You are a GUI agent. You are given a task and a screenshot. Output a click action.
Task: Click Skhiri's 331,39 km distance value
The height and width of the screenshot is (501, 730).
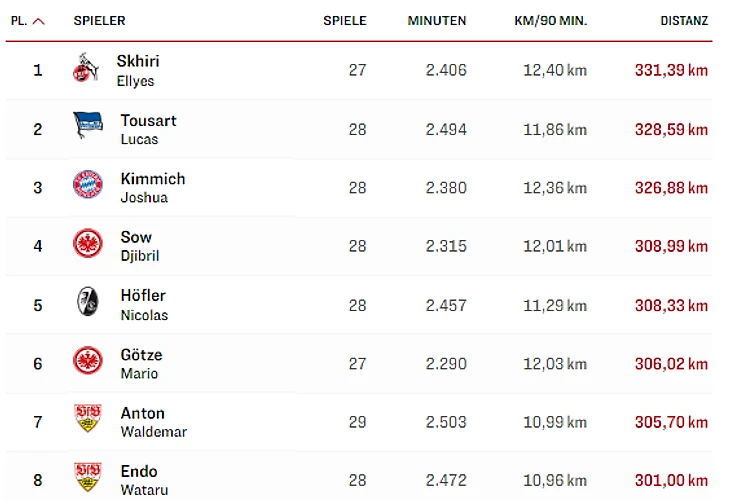click(x=671, y=71)
